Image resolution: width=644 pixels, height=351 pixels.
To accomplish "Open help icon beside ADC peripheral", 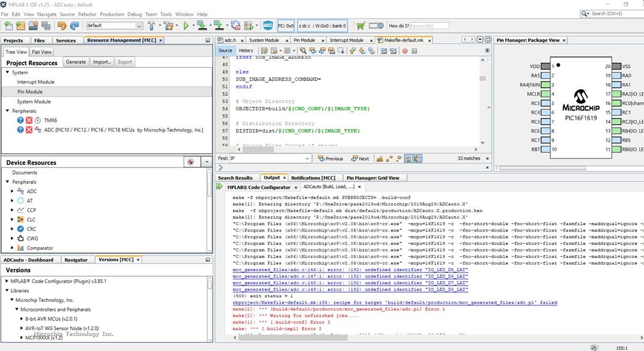I will pos(20,130).
